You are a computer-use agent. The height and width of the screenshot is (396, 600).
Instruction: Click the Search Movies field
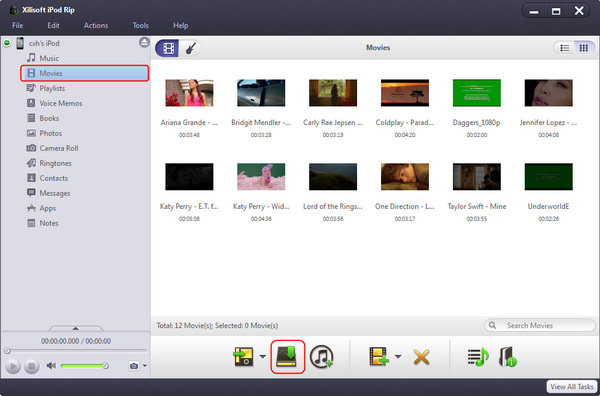(x=540, y=326)
